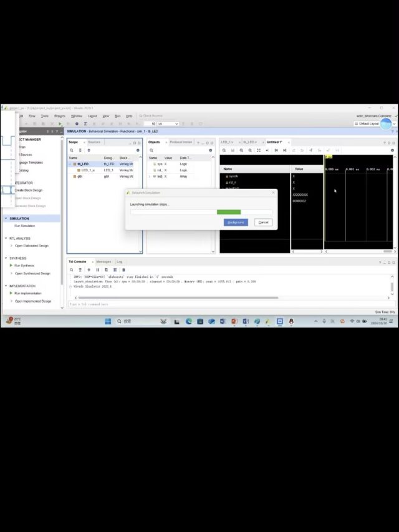Click Run Synthesis green arrow

11,266
